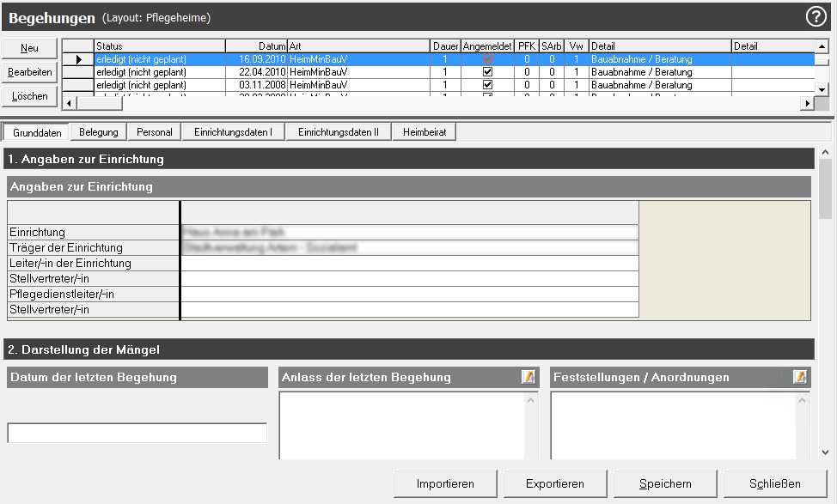Click the list's scroll up arrow
Image resolution: width=837 pixels, height=504 pixels.
pos(822,45)
